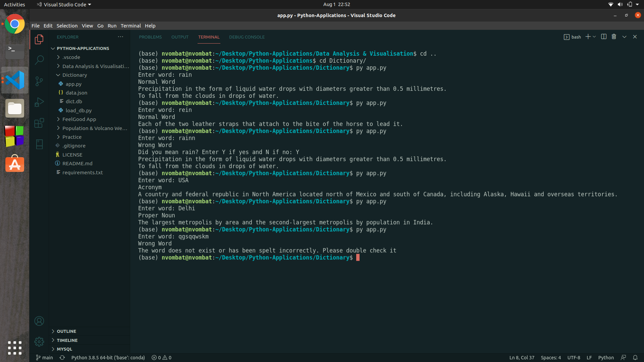Open the Explorer view in activity bar
This screenshot has width=644, height=362.
click(39, 40)
